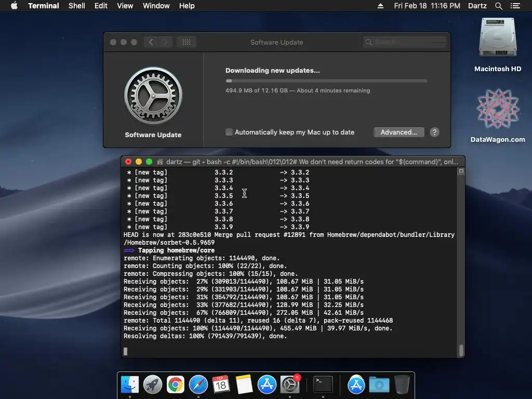Open the Apple menu
This screenshot has width=532, height=399.
[14, 6]
